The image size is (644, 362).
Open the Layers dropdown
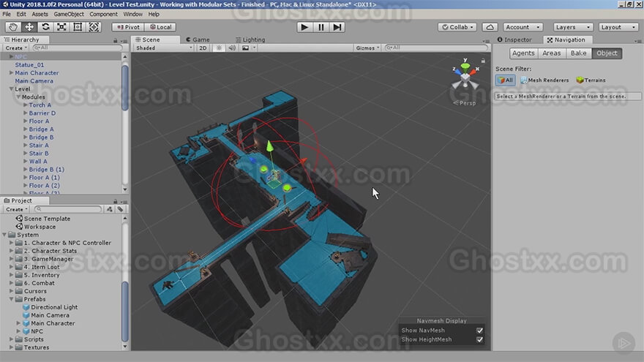[x=572, y=27]
